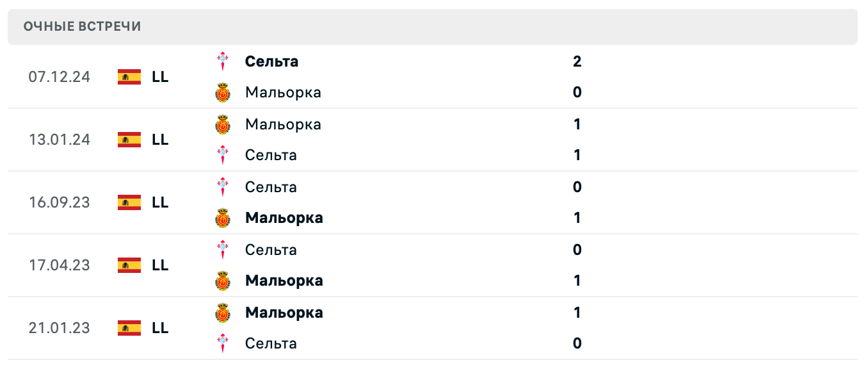This screenshot has height=369, width=868.
Task: Click Spain flag in 17.04.23 row
Action: [x=129, y=265]
